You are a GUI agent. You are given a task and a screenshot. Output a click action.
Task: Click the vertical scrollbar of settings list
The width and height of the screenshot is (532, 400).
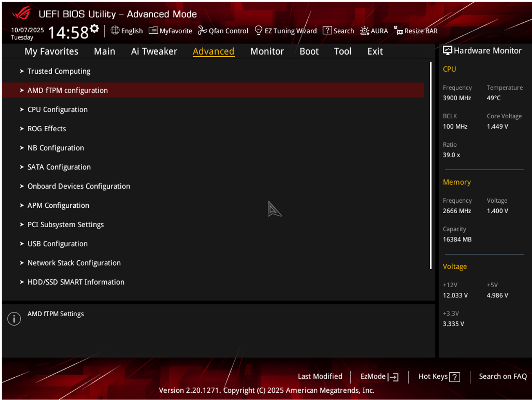431,165
